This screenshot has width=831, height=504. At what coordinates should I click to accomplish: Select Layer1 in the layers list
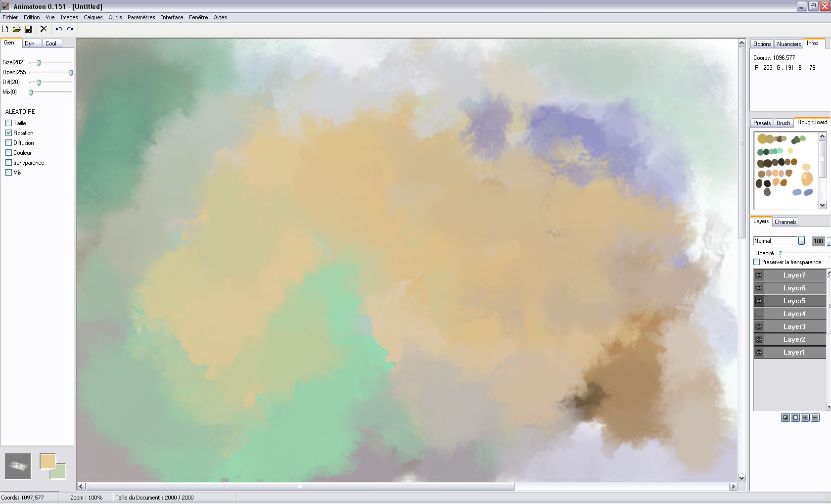pyautogui.click(x=794, y=352)
